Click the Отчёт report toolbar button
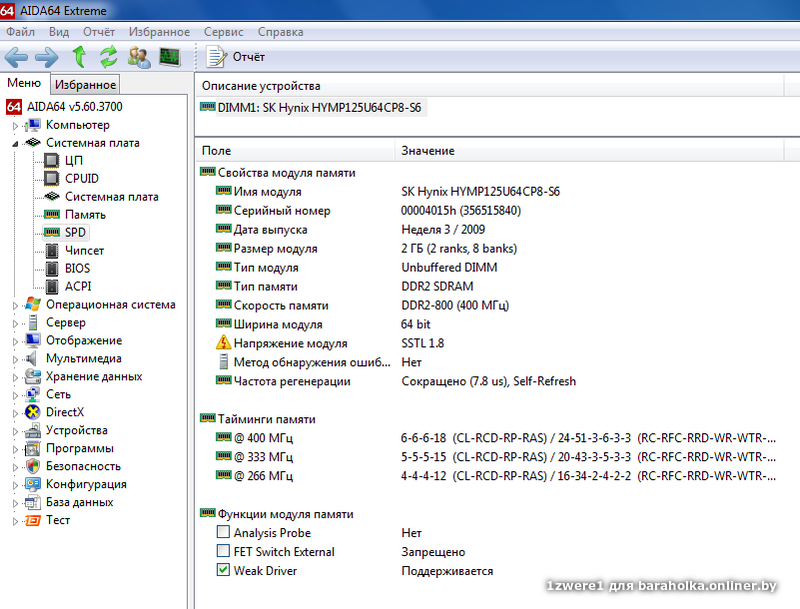This screenshot has height=609, width=800. coord(235,57)
